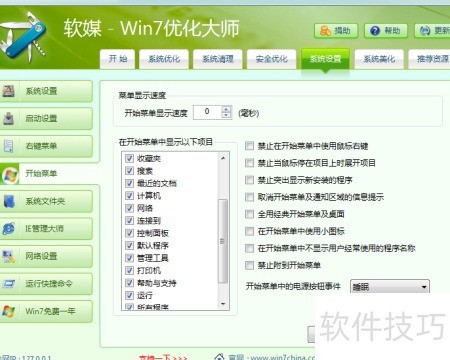Viewport: 450px width, 360px height.
Task: Switch to the 系统美化 tab
Action: (379, 59)
